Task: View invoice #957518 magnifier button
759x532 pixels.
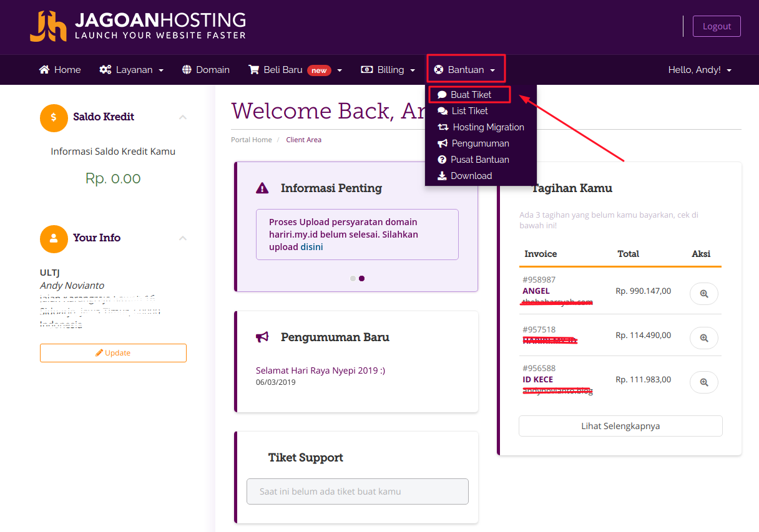Action: [x=704, y=338]
